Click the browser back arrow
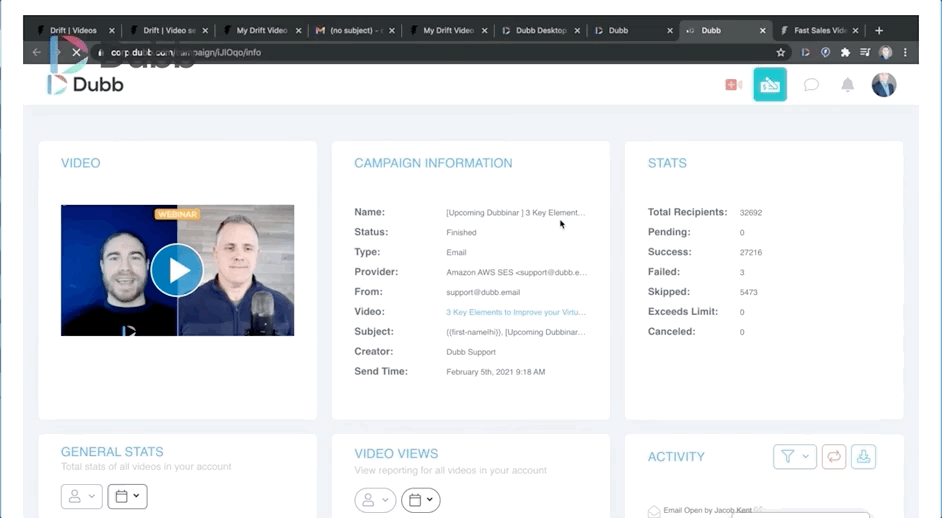Screen dimensions: 942x518 [37, 52]
